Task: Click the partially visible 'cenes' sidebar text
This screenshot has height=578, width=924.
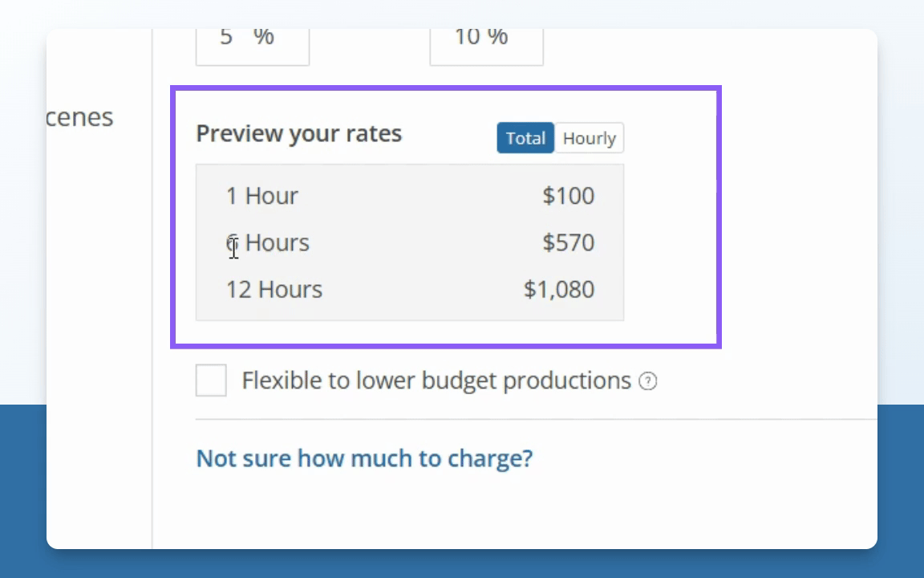Action: pos(79,117)
